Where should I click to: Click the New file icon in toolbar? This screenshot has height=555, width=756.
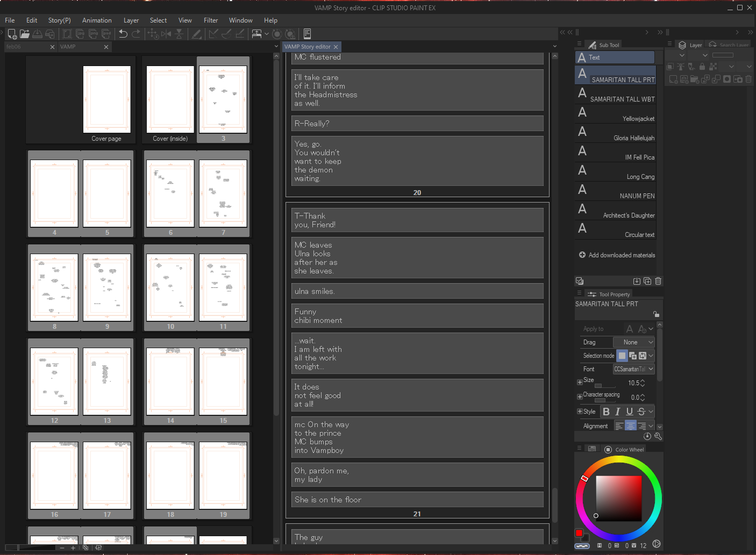[x=12, y=34]
